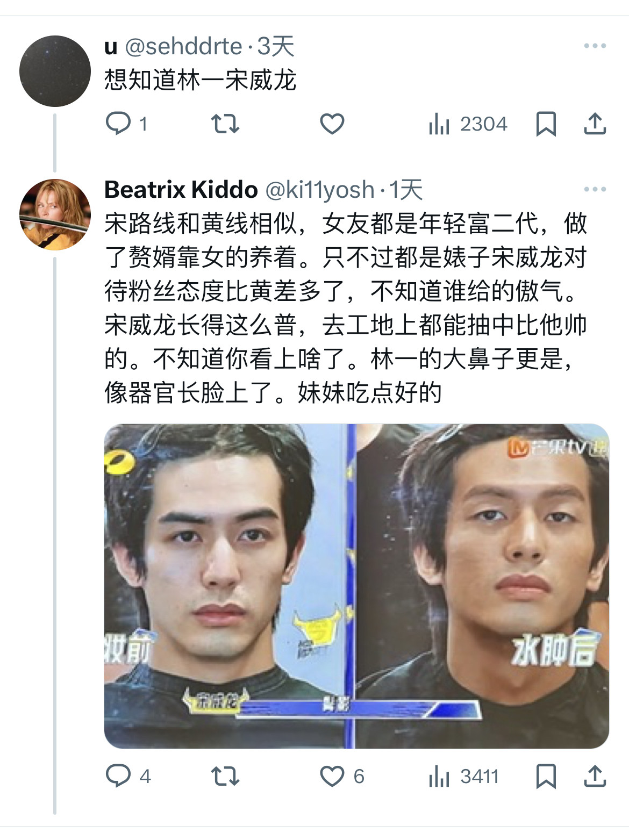
Task: Share Beatrix Kiddo's tweet
Action: 595,776
